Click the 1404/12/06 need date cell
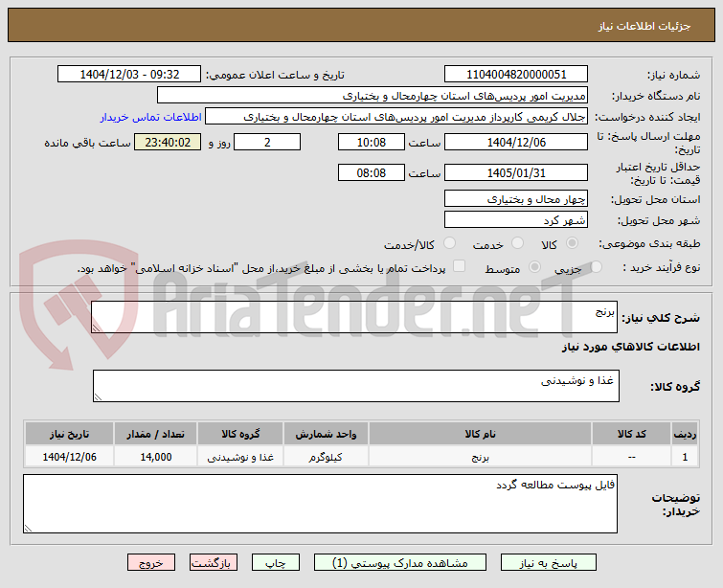Screen dimensions: 723x588 (x=70, y=457)
